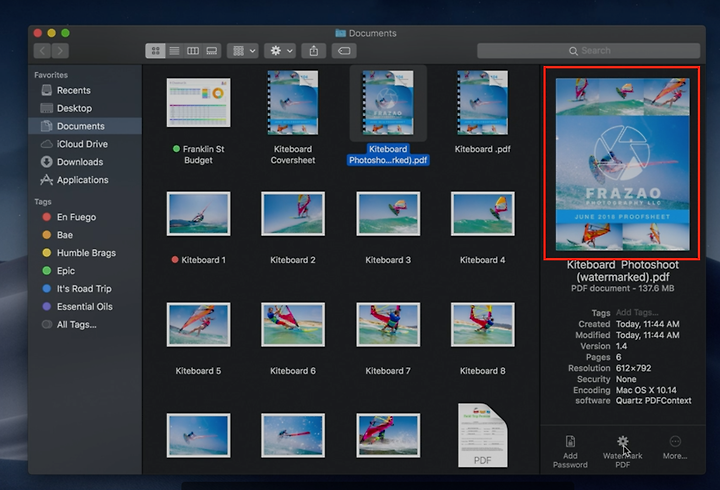The height and width of the screenshot is (490, 720).
Task: Click the Search field
Action: 588,51
